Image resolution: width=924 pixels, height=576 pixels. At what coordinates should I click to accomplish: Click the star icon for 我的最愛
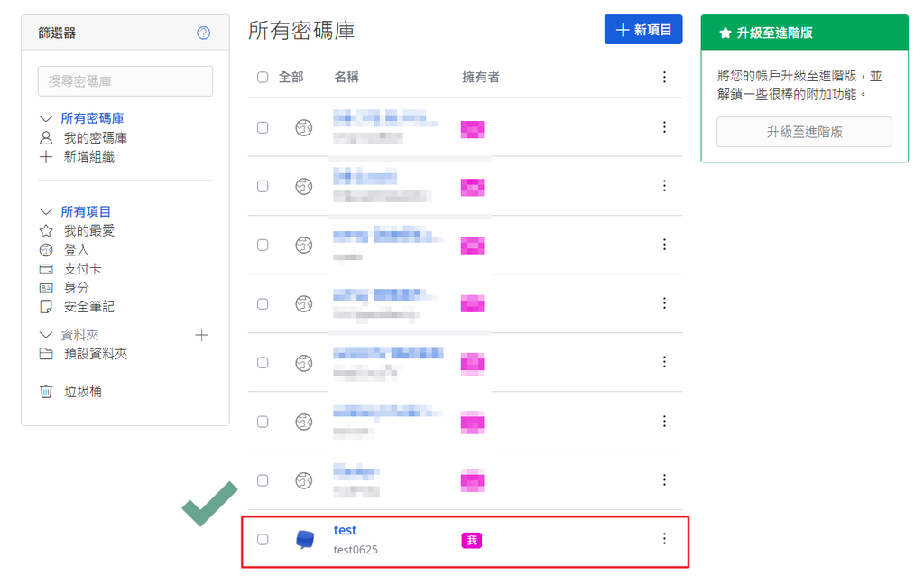tap(46, 231)
